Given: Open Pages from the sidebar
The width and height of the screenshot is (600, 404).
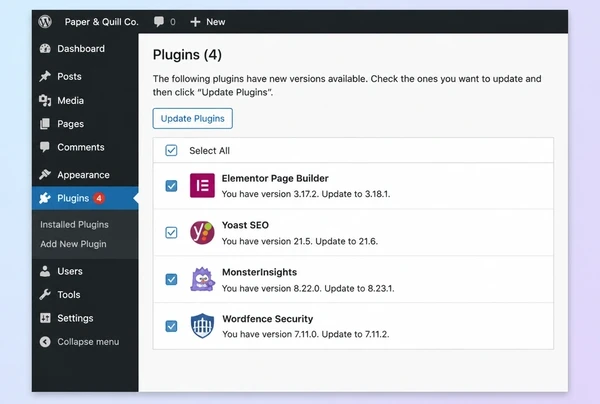Looking at the screenshot, I should (x=85, y=124).
